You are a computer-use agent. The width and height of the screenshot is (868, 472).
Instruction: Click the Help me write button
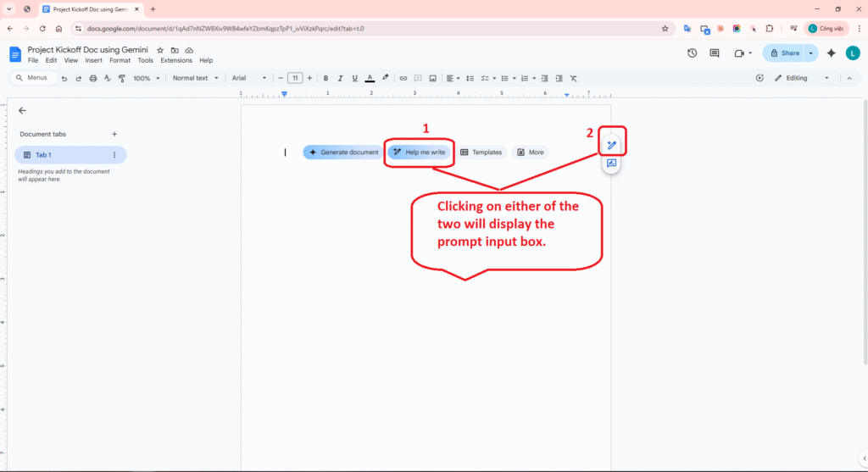(420, 153)
